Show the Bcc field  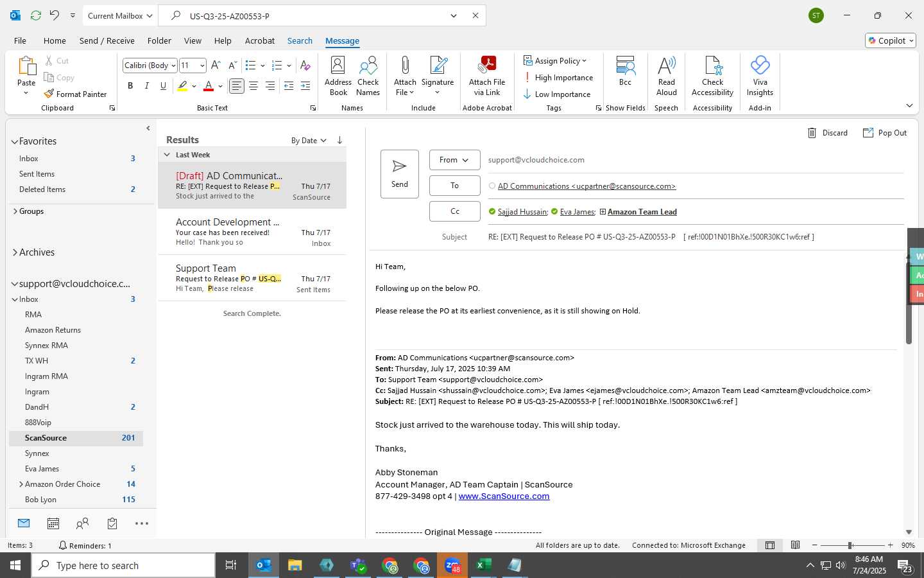click(625, 71)
